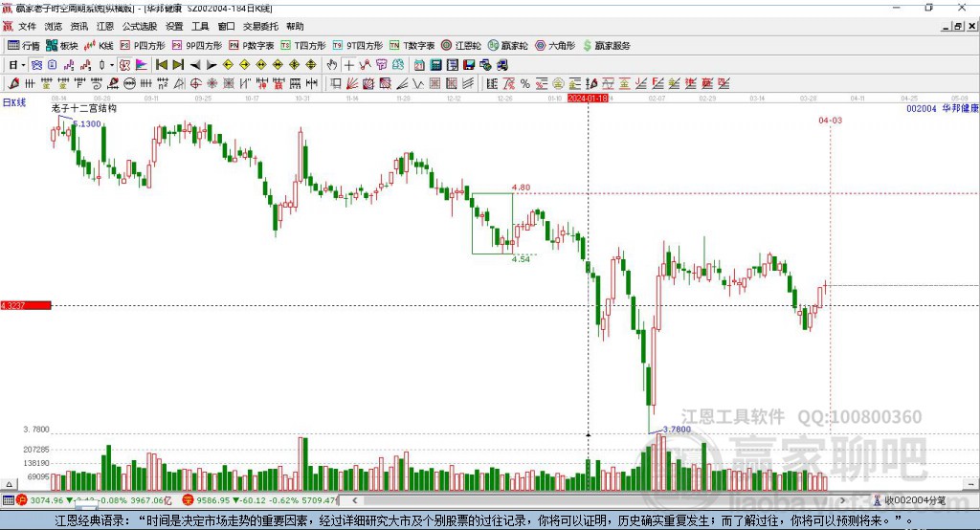Click the 4.54 price level label
Screen dimensions: 980x530
coord(521,258)
